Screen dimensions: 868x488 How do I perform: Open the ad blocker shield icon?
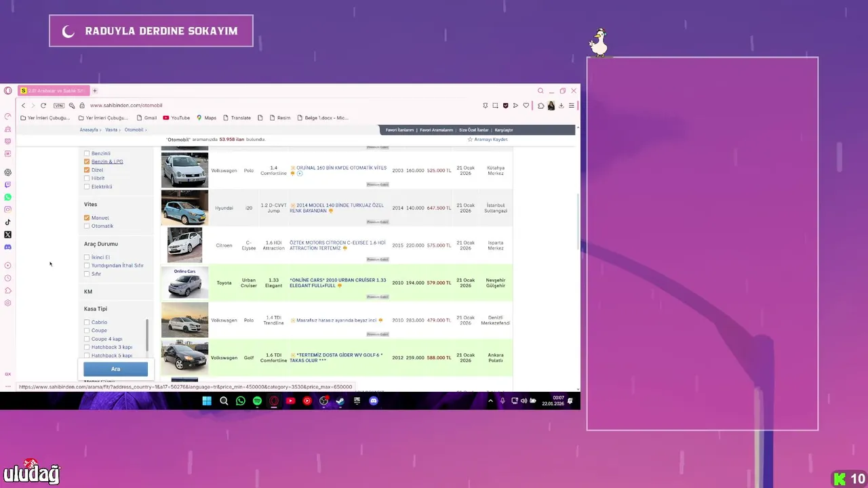(505, 106)
